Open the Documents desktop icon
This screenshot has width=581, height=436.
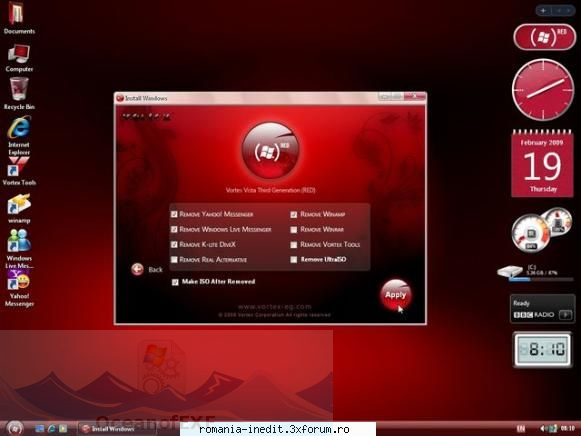(18, 18)
